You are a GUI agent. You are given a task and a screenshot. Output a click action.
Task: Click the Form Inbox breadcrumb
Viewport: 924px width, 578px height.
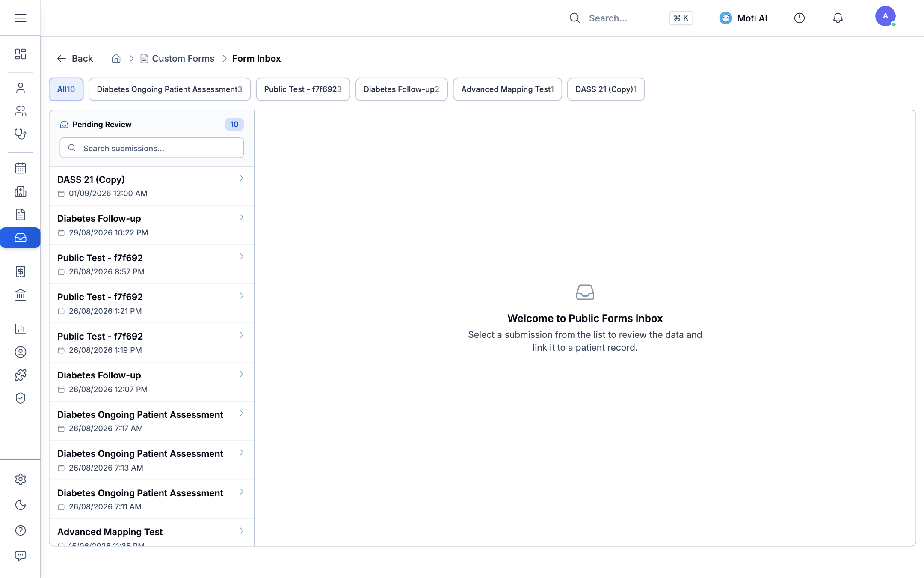[x=256, y=58]
